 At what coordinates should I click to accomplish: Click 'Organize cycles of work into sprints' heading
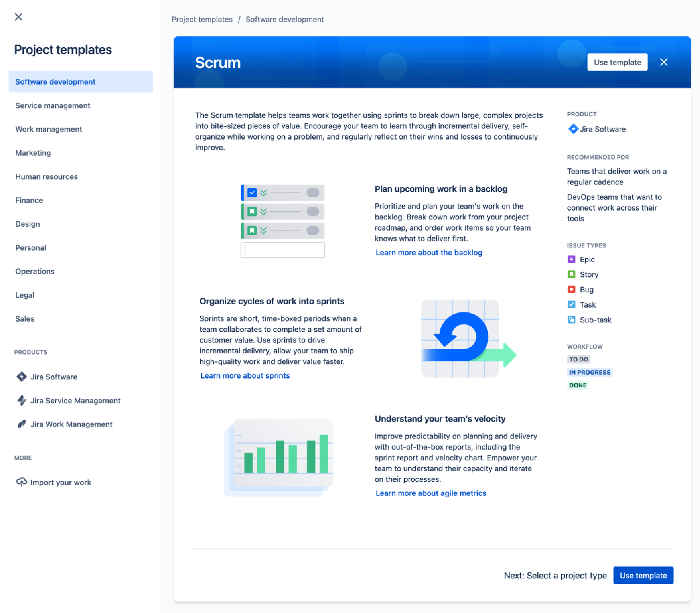272,301
